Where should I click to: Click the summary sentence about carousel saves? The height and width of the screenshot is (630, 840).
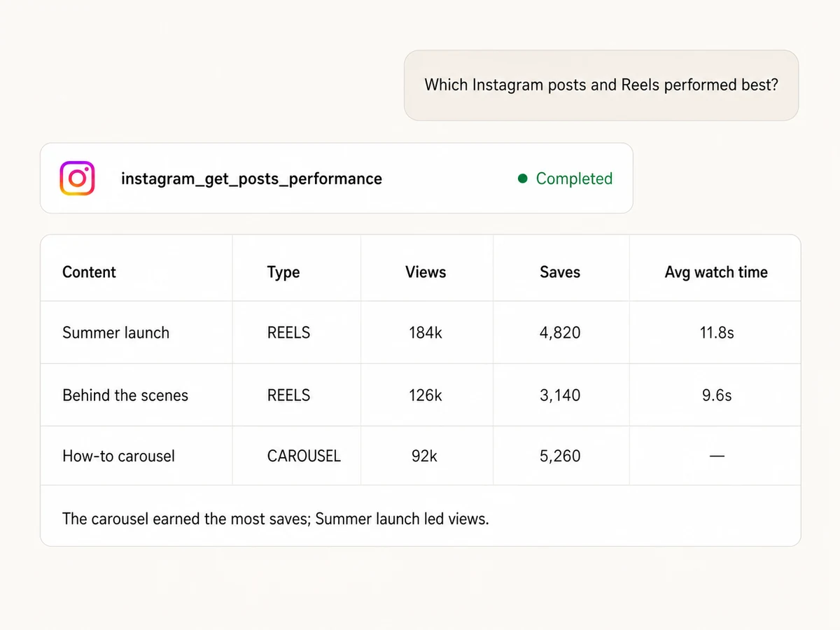click(275, 519)
